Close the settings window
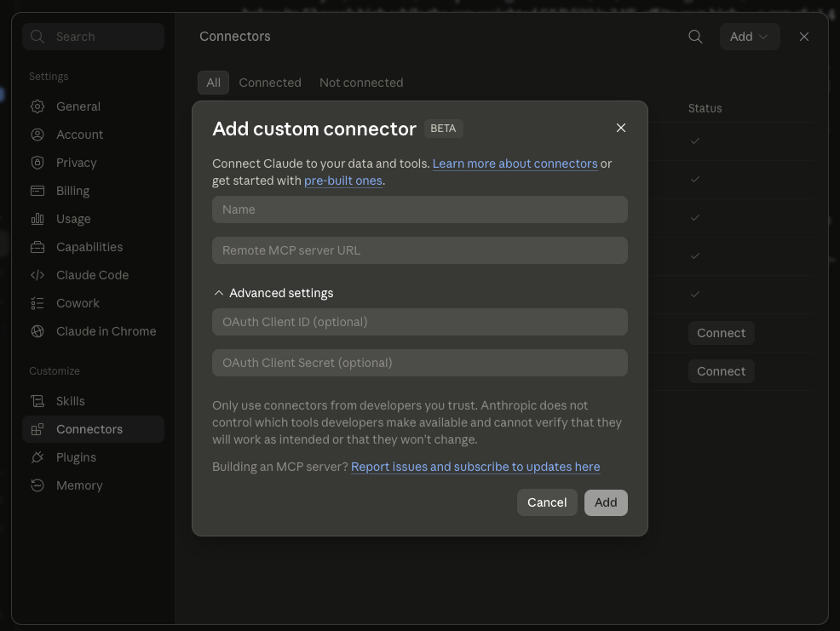840x631 pixels. coord(804,37)
